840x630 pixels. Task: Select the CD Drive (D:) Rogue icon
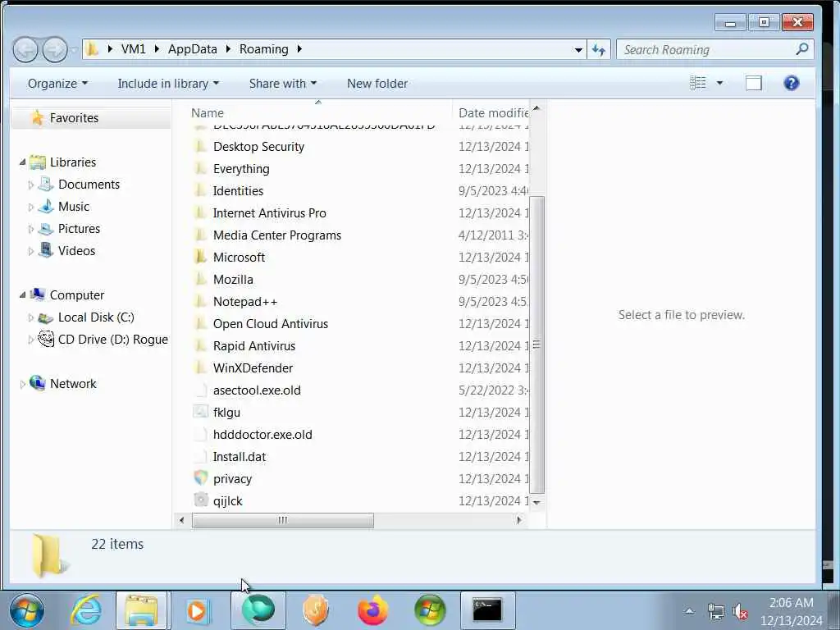point(46,339)
